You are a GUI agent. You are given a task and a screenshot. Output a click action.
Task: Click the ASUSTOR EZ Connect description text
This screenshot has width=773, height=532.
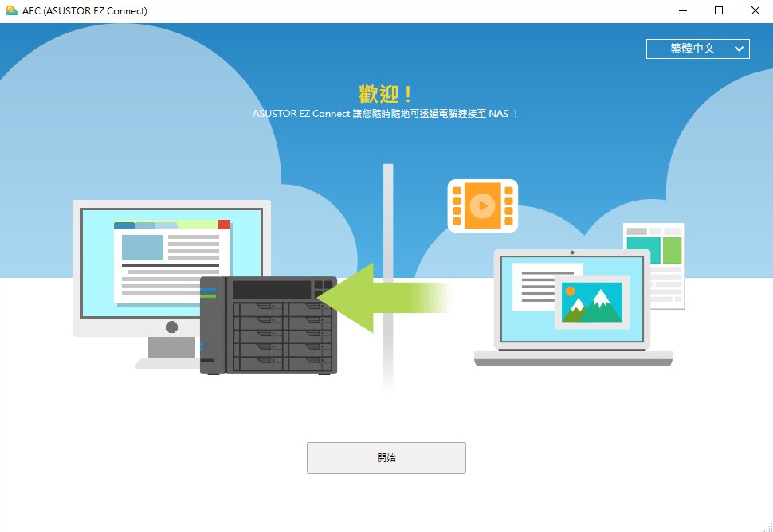coord(385,114)
